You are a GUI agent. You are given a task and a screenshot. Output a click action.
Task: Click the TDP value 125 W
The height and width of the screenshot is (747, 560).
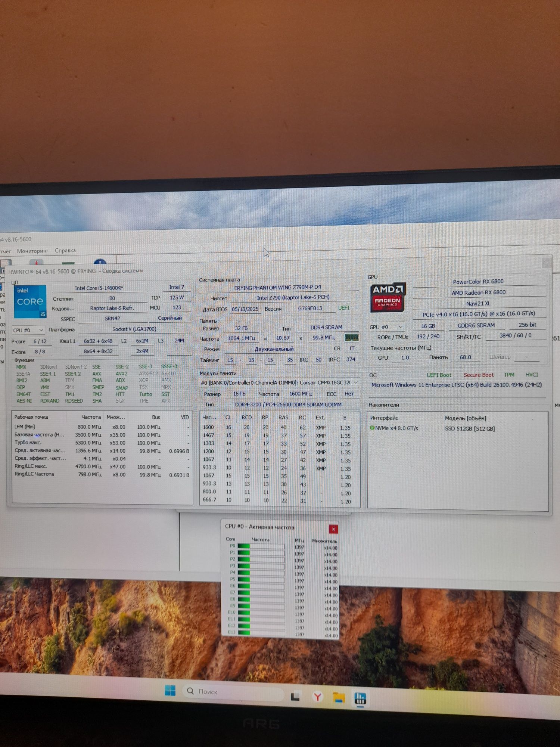coord(177,298)
